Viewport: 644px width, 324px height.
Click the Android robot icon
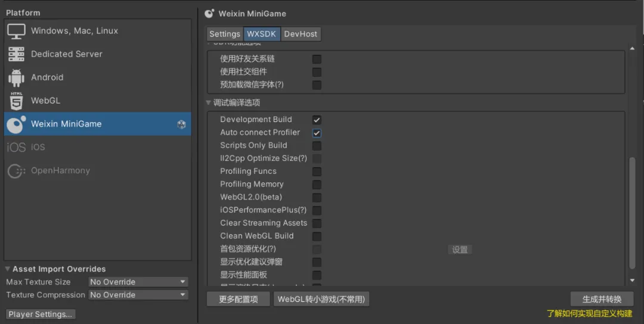coord(17,77)
